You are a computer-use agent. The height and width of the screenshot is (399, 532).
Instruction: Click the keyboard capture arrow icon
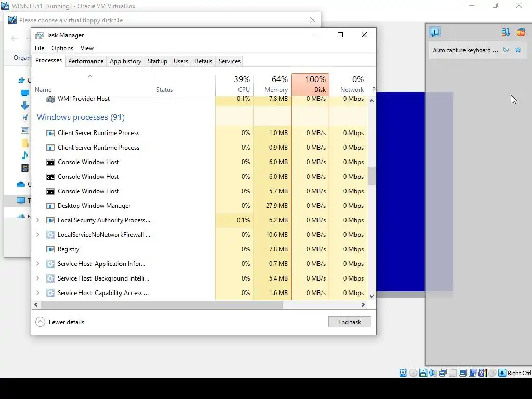(502, 373)
